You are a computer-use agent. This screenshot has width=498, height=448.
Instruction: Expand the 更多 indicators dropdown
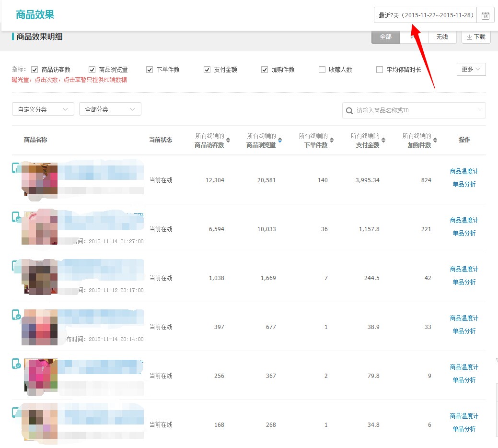pyautogui.click(x=471, y=70)
